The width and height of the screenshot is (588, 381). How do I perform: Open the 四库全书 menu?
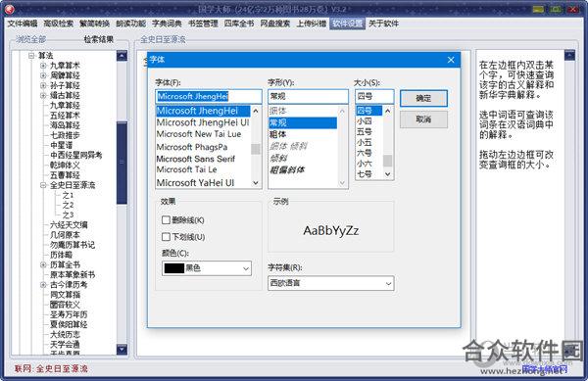click(239, 24)
